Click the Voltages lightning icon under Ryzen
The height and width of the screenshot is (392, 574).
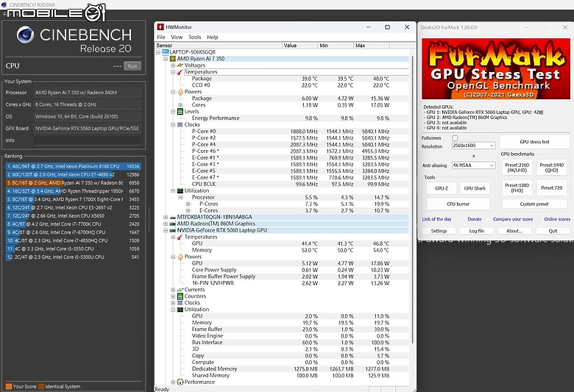click(x=180, y=65)
